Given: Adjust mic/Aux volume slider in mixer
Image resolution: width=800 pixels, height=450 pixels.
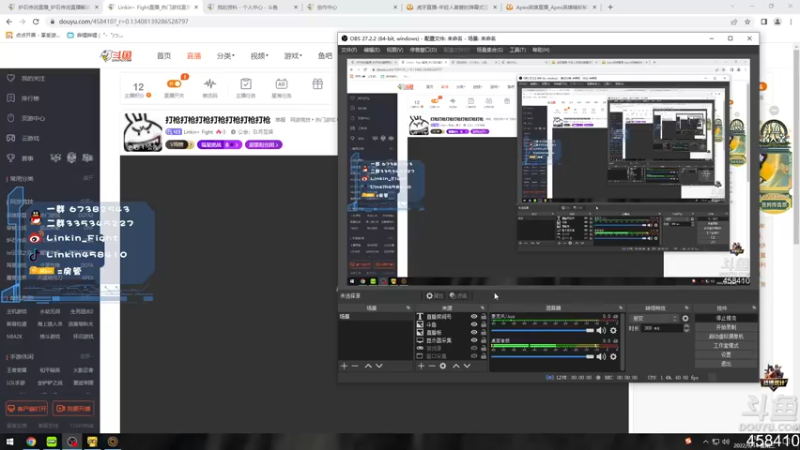Looking at the screenshot, I should 543,331.
